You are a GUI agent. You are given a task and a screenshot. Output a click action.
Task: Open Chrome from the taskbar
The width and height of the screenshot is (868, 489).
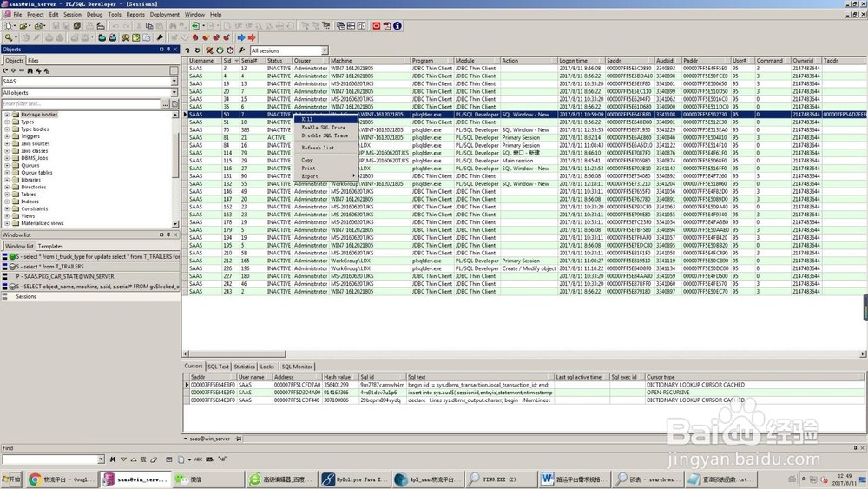pos(61,479)
